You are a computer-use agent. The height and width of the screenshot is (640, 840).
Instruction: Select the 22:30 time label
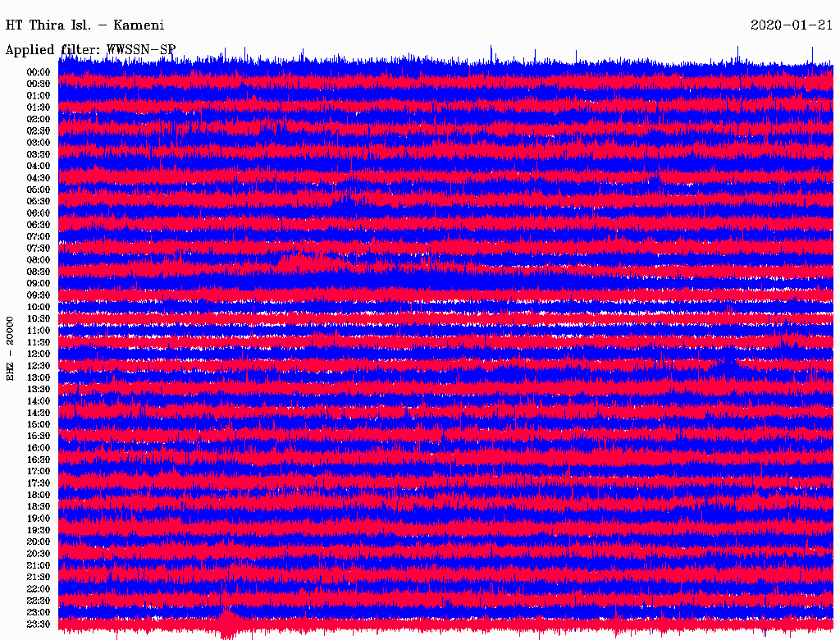(39, 601)
